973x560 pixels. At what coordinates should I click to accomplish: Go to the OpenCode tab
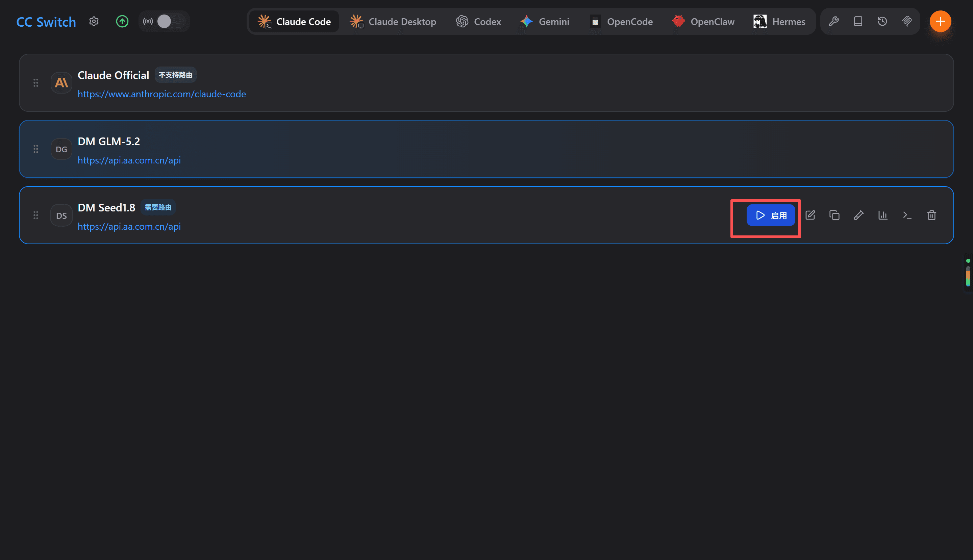pos(621,22)
